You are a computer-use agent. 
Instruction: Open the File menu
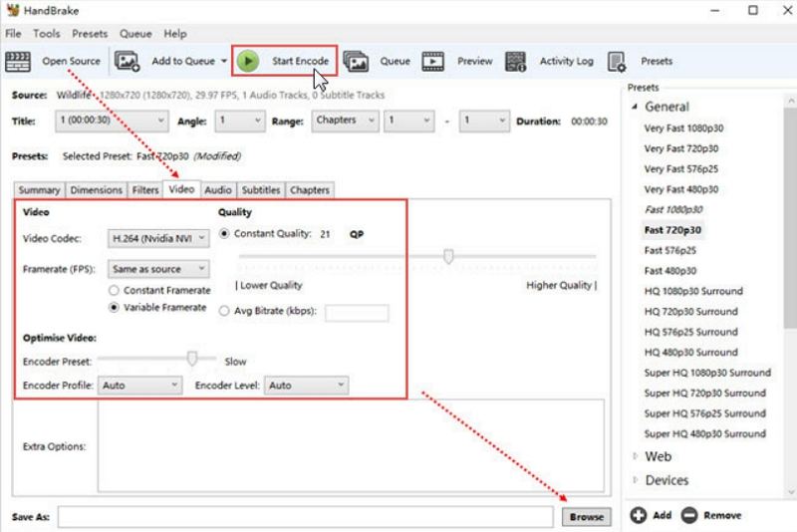point(13,34)
